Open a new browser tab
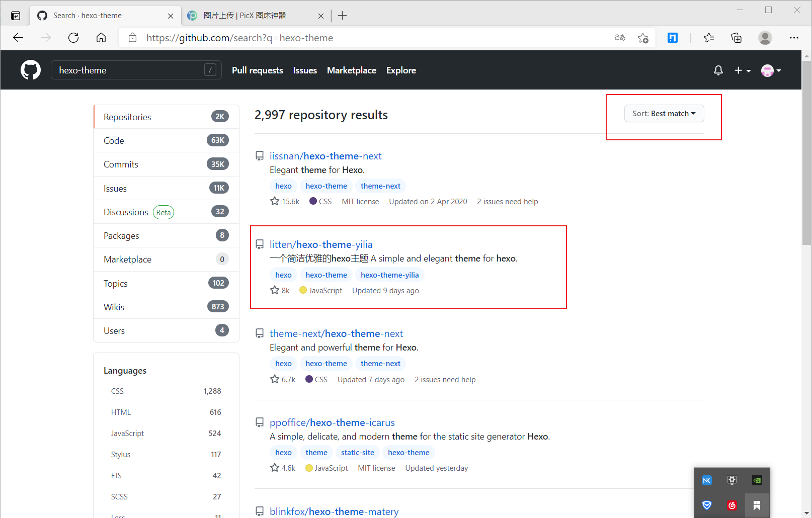This screenshot has width=812, height=518. click(x=343, y=16)
